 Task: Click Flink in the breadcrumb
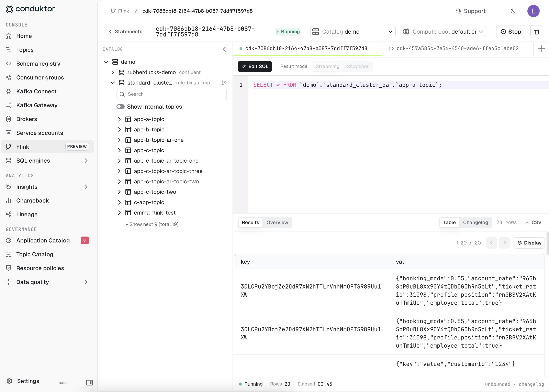click(x=120, y=11)
